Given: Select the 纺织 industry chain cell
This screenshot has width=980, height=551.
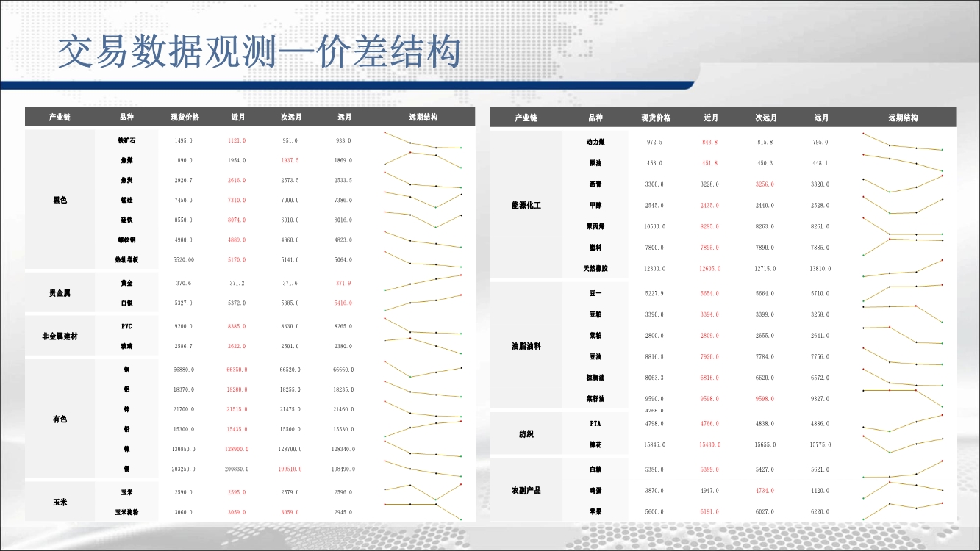Looking at the screenshot, I should (526, 433).
